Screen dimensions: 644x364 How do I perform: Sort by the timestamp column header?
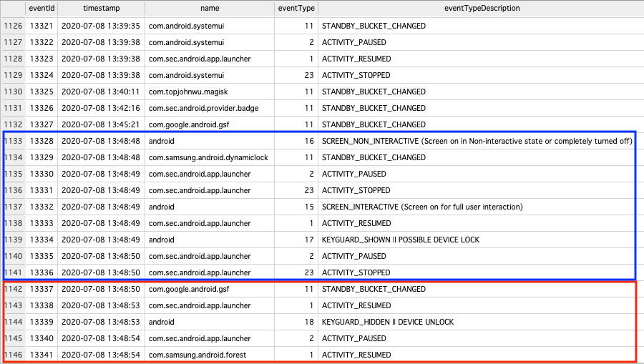[101, 8]
